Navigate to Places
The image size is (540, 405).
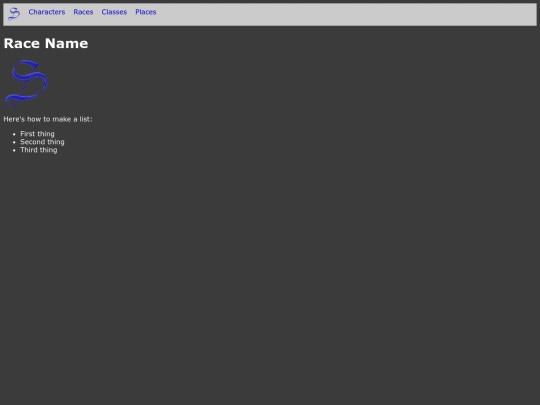pos(146,12)
